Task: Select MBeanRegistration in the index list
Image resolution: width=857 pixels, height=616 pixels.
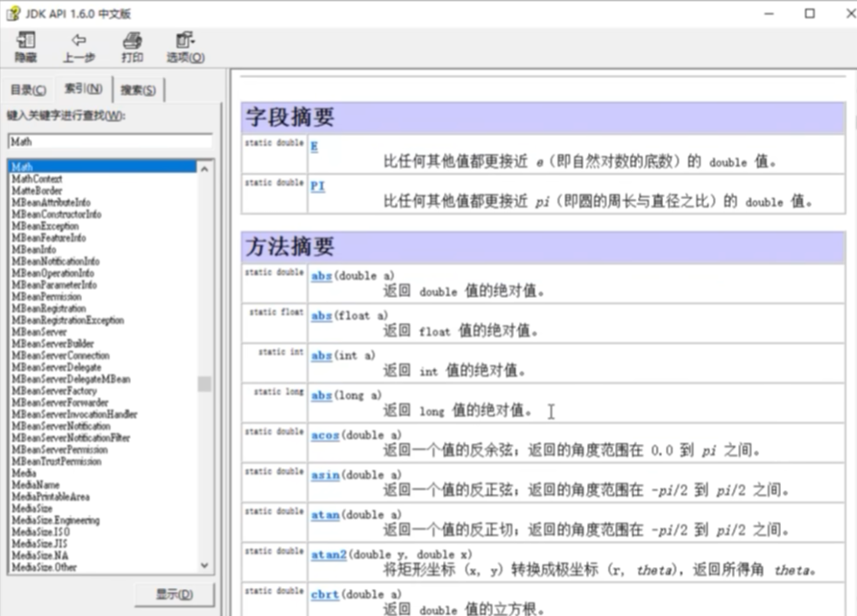Action: 49,308
